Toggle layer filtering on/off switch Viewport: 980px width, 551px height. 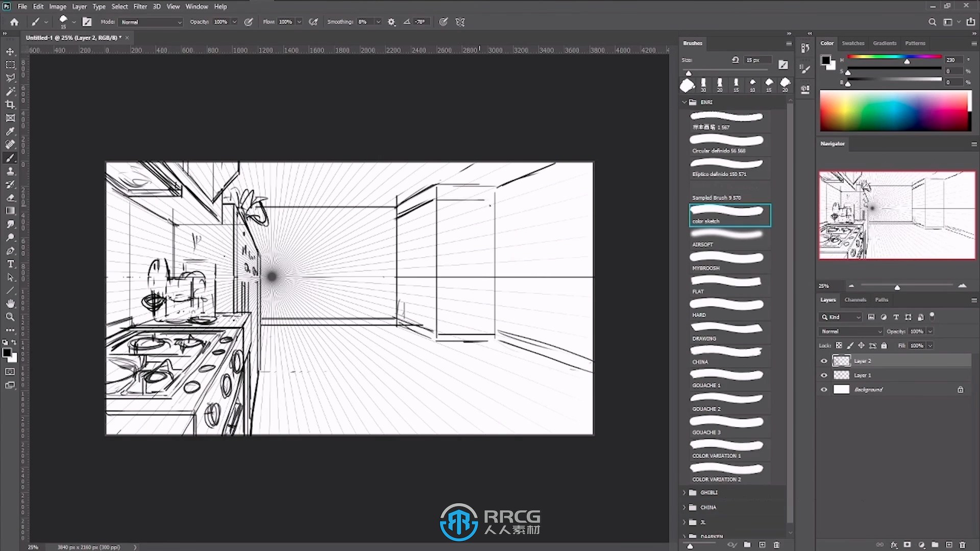click(x=932, y=316)
